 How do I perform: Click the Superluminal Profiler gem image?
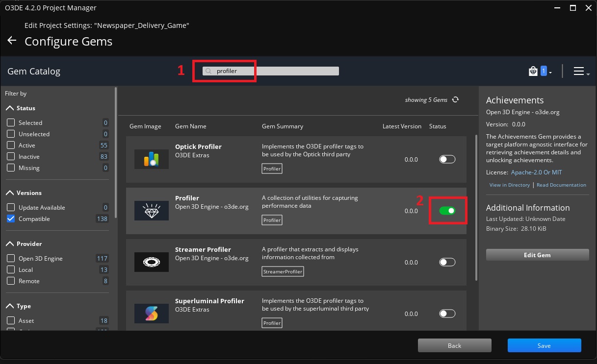click(x=152, y=314)
